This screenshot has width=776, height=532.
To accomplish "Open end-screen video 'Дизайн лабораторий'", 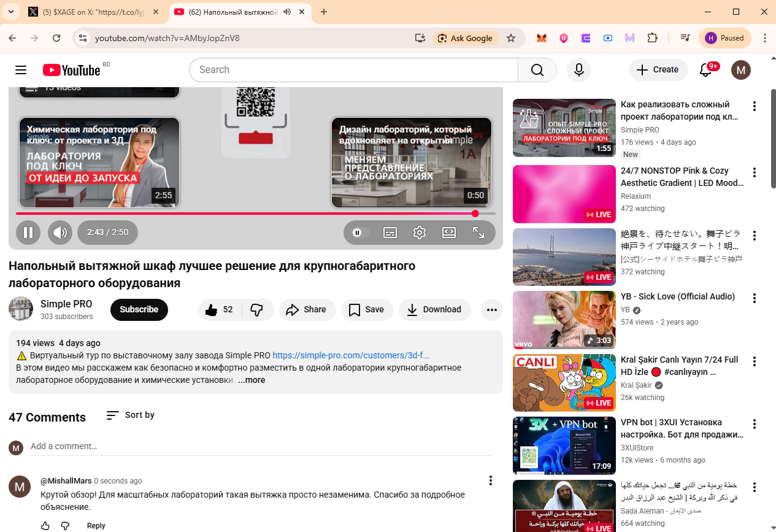I will 412,163.
